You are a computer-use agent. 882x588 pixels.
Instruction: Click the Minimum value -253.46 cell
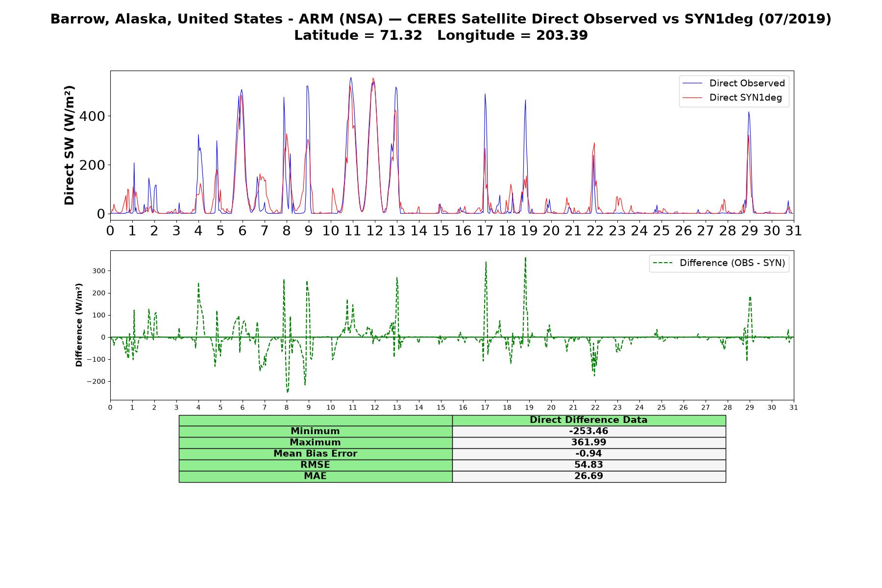pyautogui.click(x=588, y=431)
